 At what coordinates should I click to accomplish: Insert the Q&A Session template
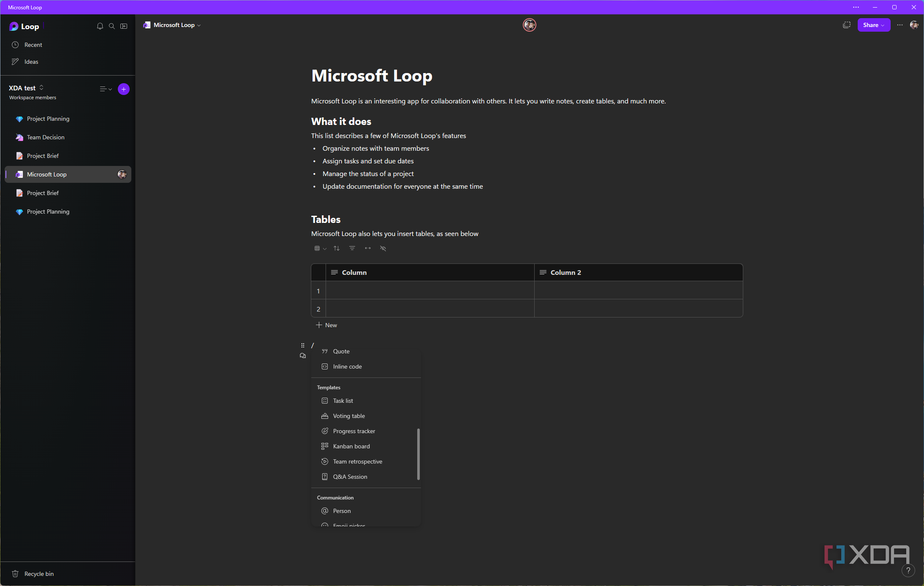[x=366, y=477]
